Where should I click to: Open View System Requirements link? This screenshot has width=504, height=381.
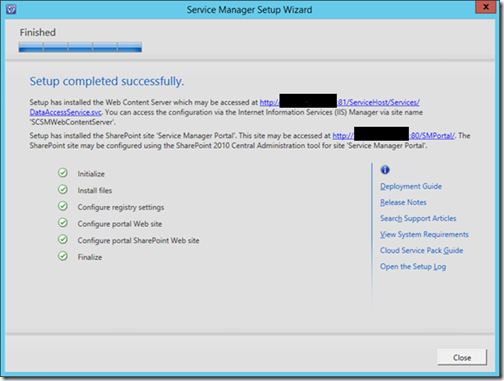(x=424, y=234)
